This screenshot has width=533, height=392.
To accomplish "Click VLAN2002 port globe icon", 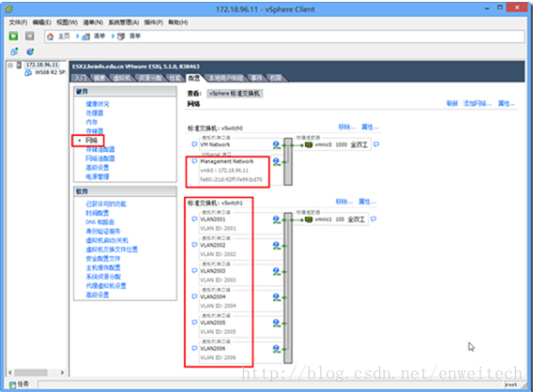I will 277,246.
